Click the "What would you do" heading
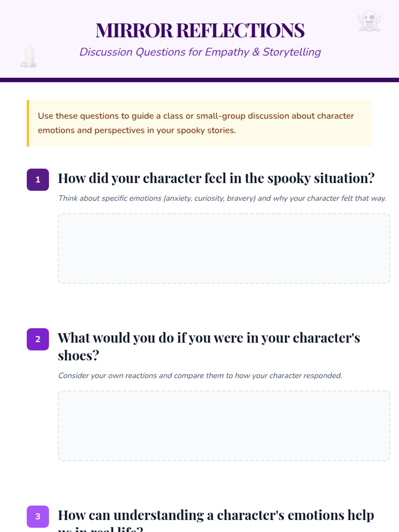This screenshot has width=399, height=532. 209,338
